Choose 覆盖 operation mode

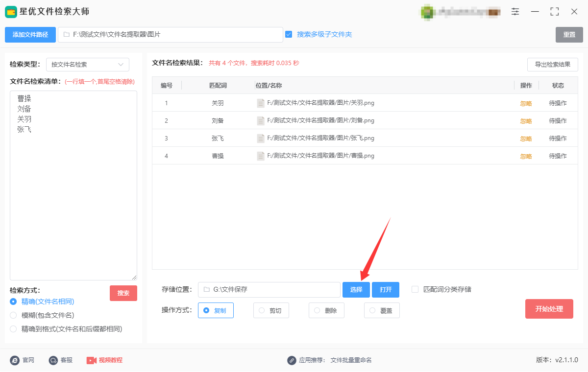pos(382,310)
